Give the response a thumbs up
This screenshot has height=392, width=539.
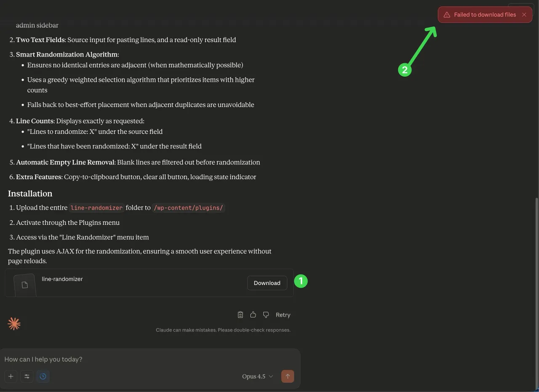coord(253,315)
